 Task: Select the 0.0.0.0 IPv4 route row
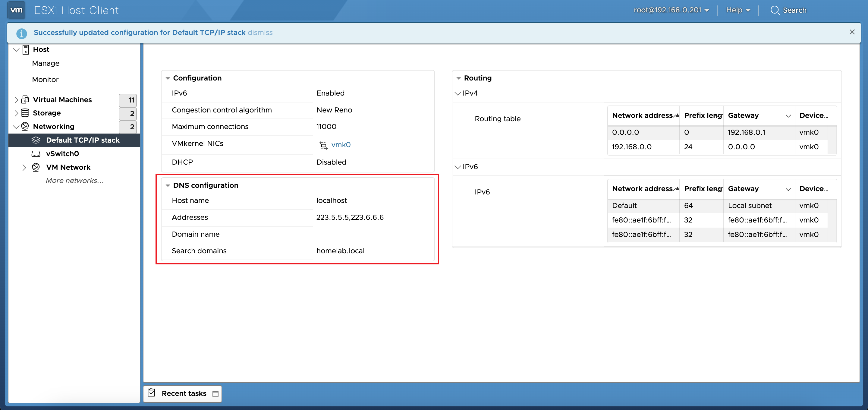[718, 133]
